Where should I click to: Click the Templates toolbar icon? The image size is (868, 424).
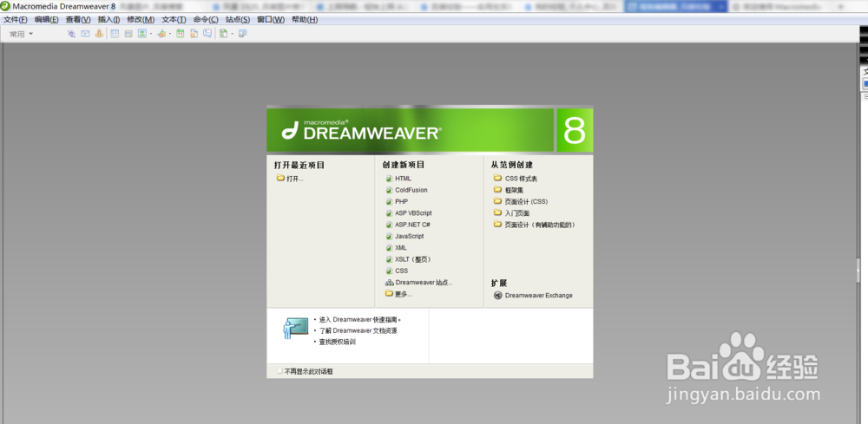tap(224, 34)
